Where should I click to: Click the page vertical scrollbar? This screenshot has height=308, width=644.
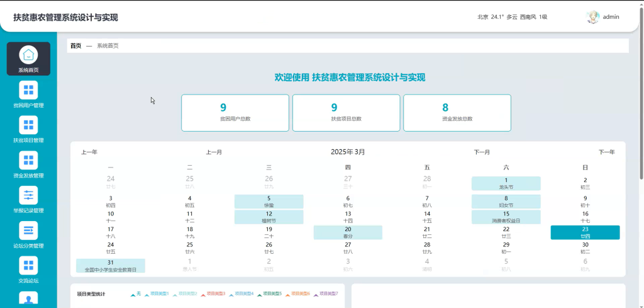pyautogui.click(x=641, y=94)
